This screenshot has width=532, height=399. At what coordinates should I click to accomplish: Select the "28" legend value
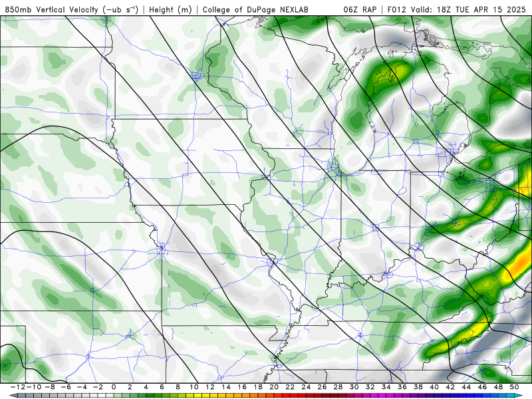[338, 387]
